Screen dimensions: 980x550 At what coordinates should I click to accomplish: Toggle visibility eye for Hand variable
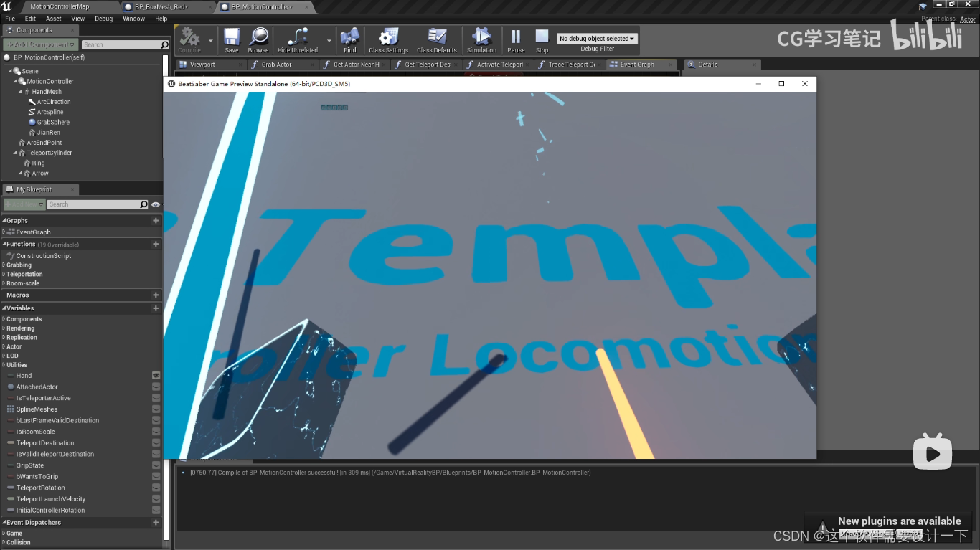tap(156, 375)
